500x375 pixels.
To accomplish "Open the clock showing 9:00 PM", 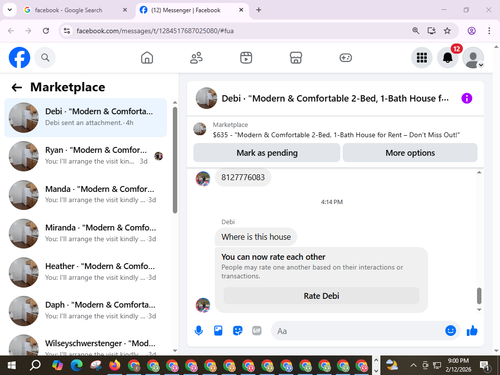I will click(458, 365).
